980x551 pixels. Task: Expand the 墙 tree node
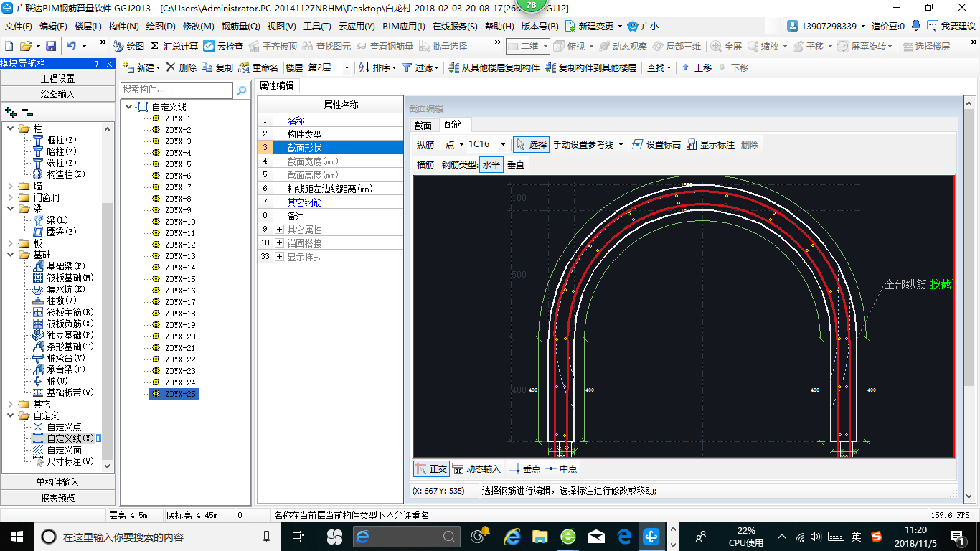point(11,186)
